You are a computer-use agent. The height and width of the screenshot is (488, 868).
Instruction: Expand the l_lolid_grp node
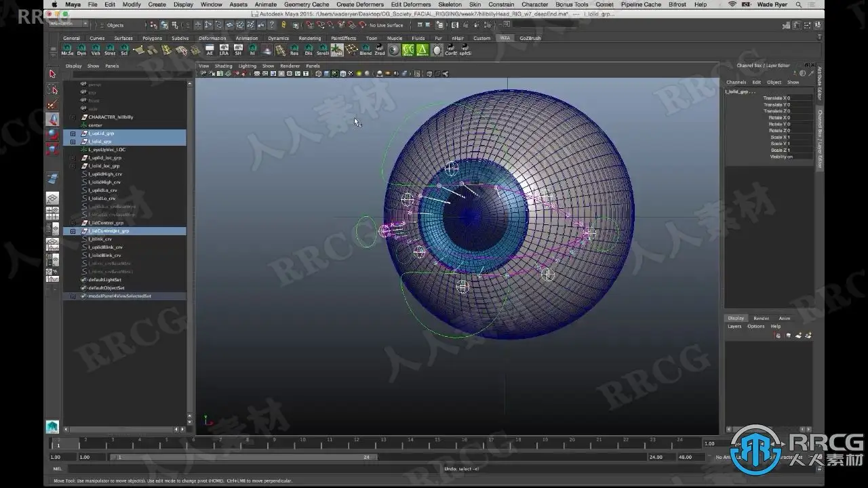point(73,142)
